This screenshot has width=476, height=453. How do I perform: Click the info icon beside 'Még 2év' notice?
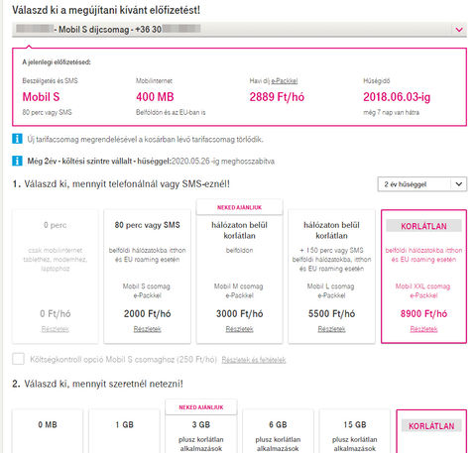coord(17,161)
